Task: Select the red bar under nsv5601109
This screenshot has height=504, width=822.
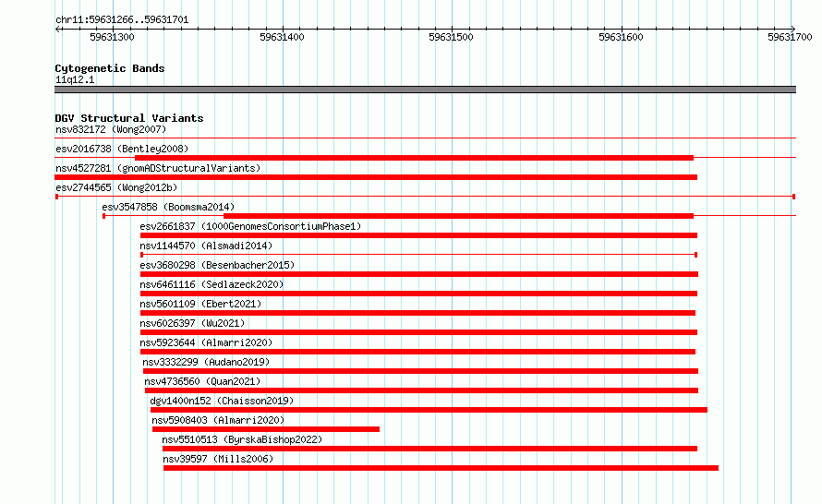Action: tap(417, 313)
